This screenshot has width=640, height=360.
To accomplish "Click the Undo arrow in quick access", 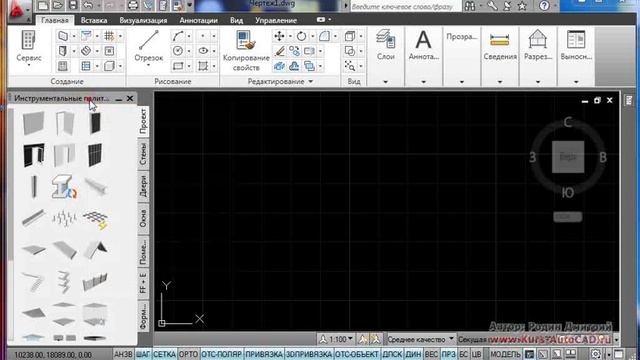I will (x=88, y=5).
